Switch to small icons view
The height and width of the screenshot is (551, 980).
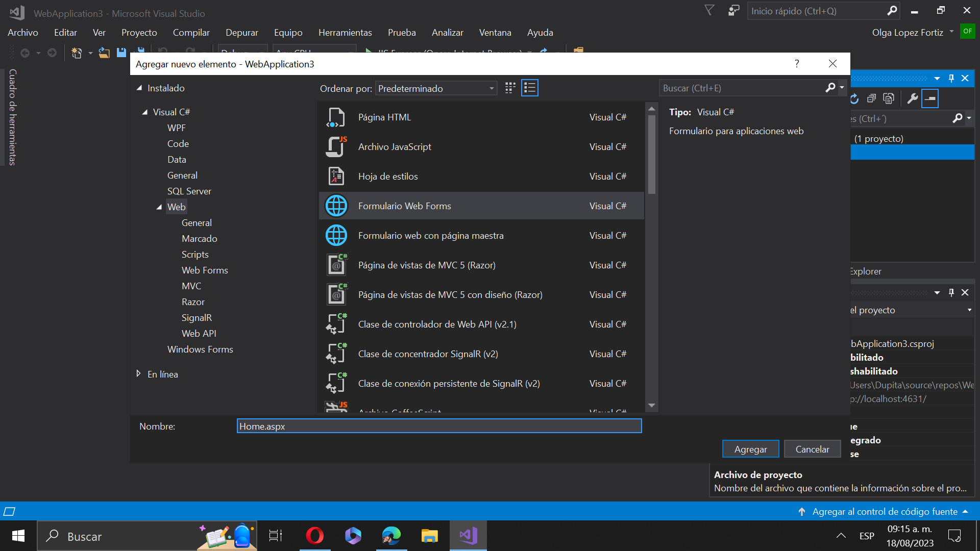(510, 88)
